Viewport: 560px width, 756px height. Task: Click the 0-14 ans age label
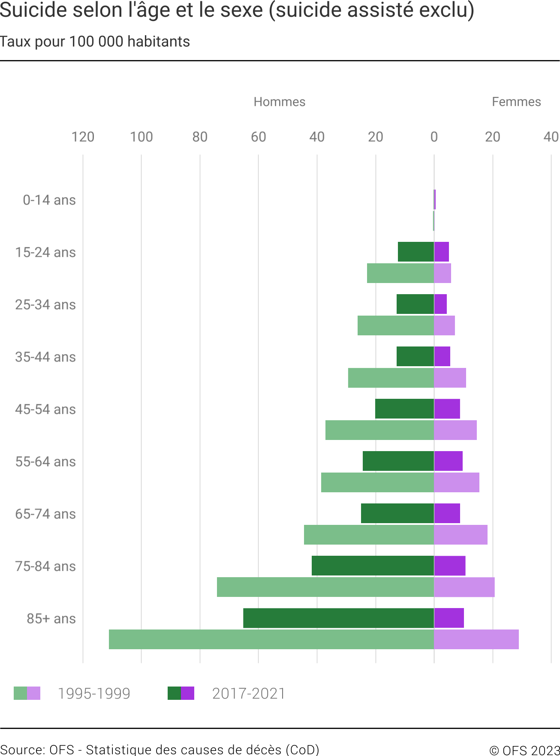(x=49, y=200)
